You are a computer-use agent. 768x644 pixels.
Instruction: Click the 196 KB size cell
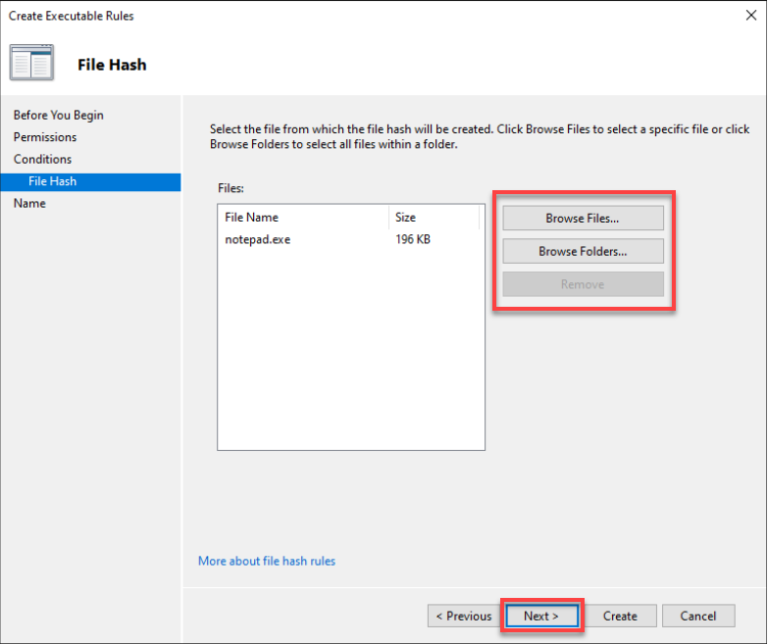click(x=413, y=239)
